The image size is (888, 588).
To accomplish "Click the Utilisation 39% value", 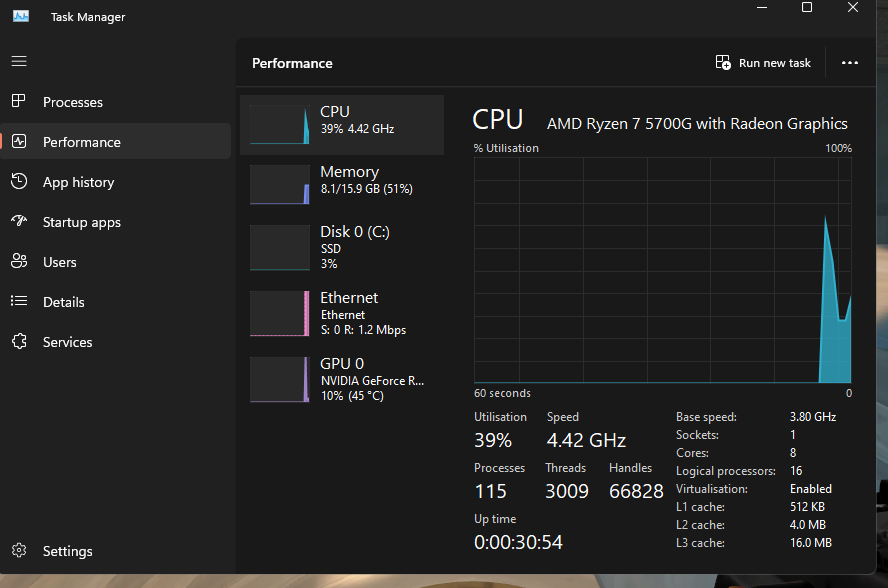I will click(x=493, y=440).
